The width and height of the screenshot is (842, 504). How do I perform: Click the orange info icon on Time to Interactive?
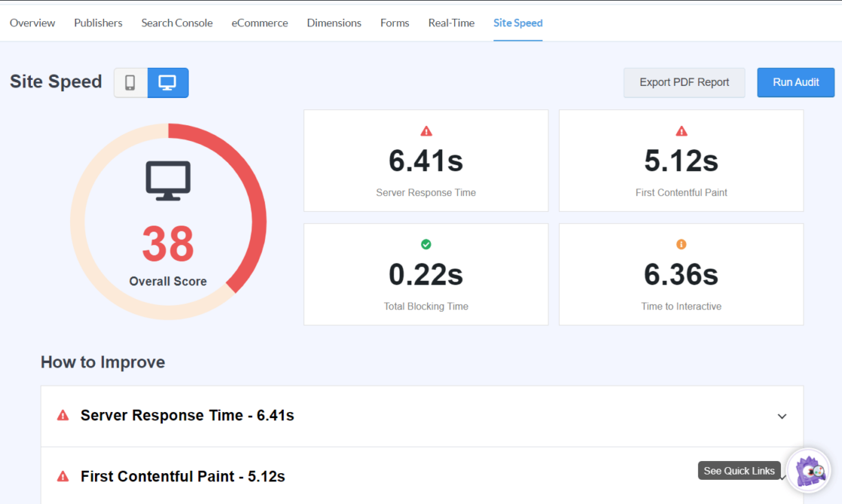(x=681, y=244)
